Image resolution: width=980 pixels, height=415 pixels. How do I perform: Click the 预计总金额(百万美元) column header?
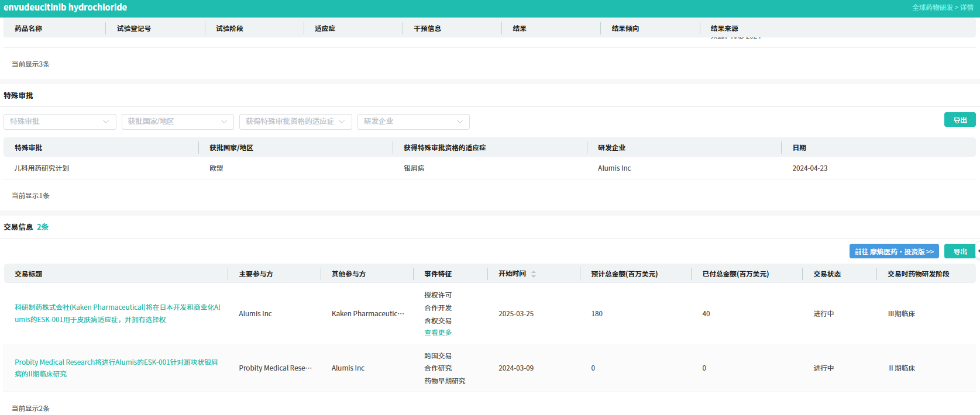pyautogui.click(x=624, y=274)
